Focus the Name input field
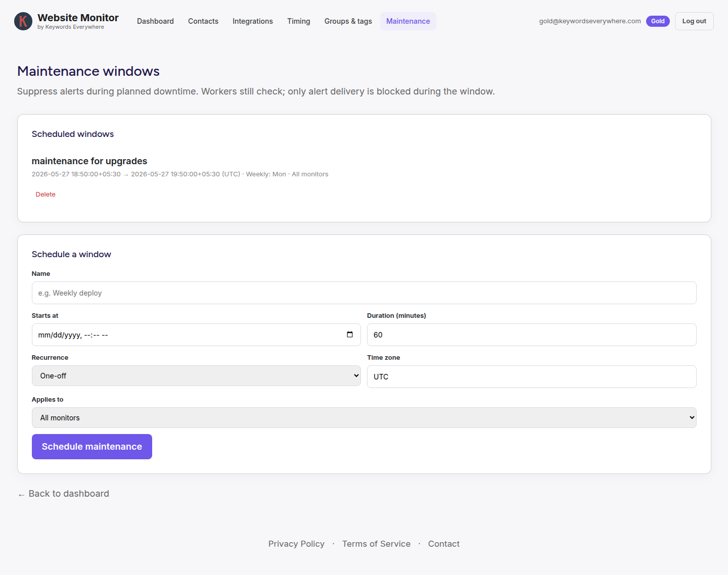 [x=364, y=293]
